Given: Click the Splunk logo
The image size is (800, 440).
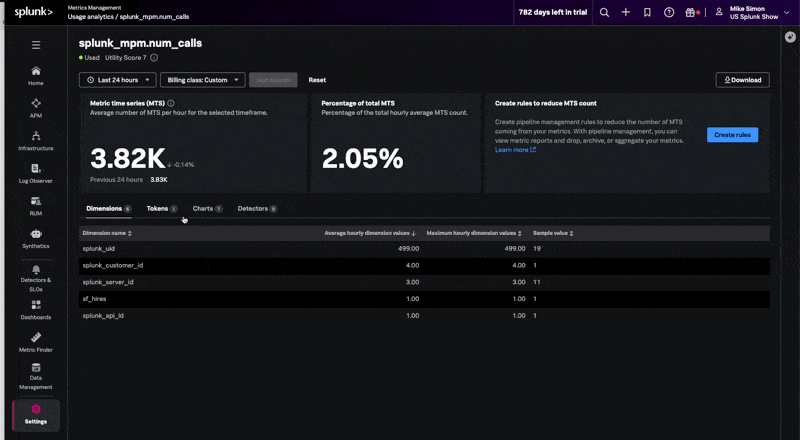Looking at the screenshot, I should pos(33,12).
